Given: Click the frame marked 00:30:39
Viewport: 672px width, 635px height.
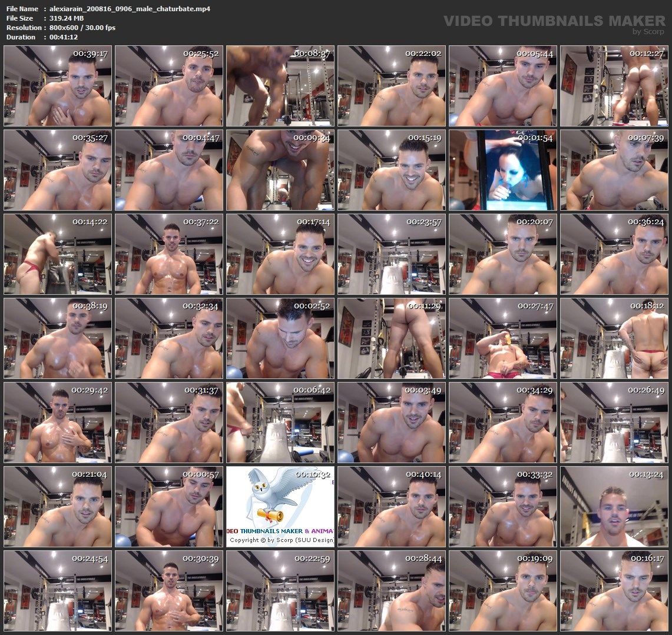Looking at the screenshot, I should [168, 591].
